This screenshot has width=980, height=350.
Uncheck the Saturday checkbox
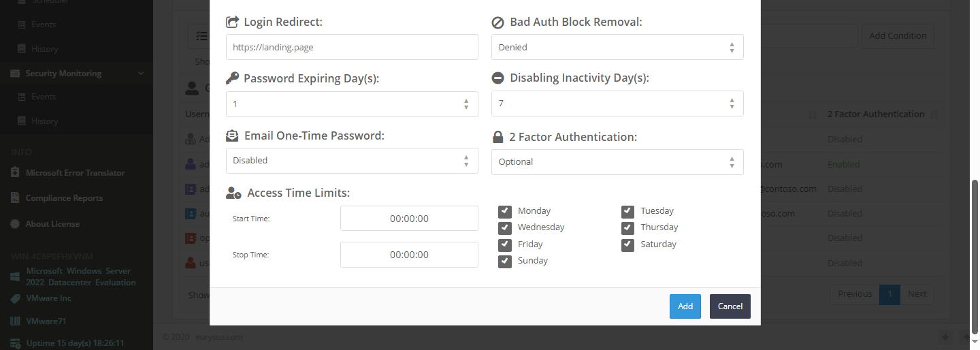627,244
